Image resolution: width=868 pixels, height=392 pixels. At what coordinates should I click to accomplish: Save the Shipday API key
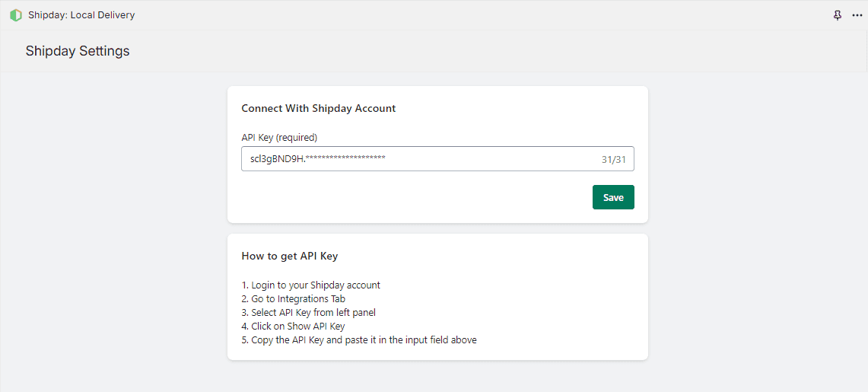click(x=613, y=197)
